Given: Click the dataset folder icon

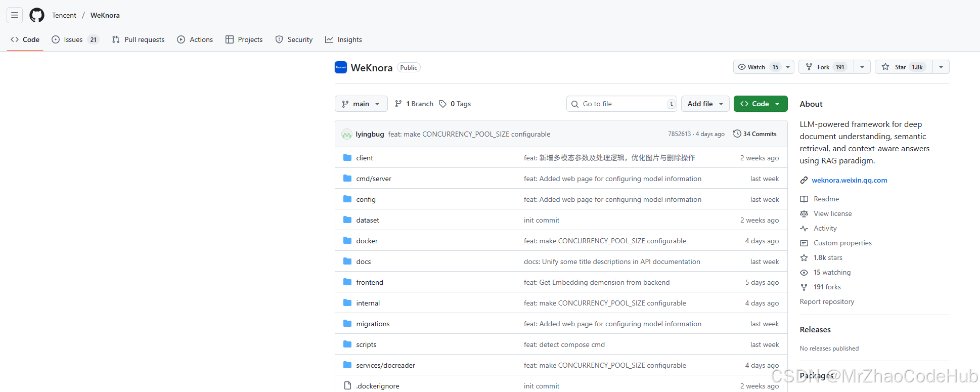Looking at the screenshot, I should (347, 220).
